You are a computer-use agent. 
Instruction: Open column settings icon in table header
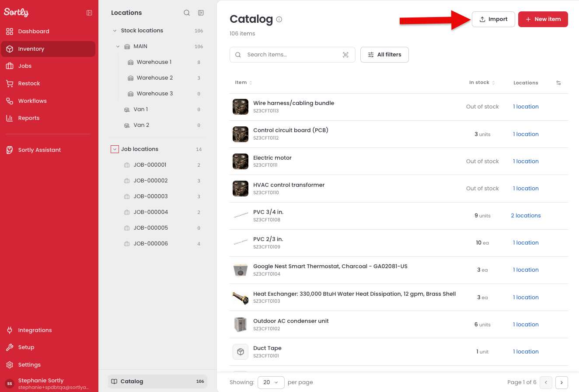558,83
